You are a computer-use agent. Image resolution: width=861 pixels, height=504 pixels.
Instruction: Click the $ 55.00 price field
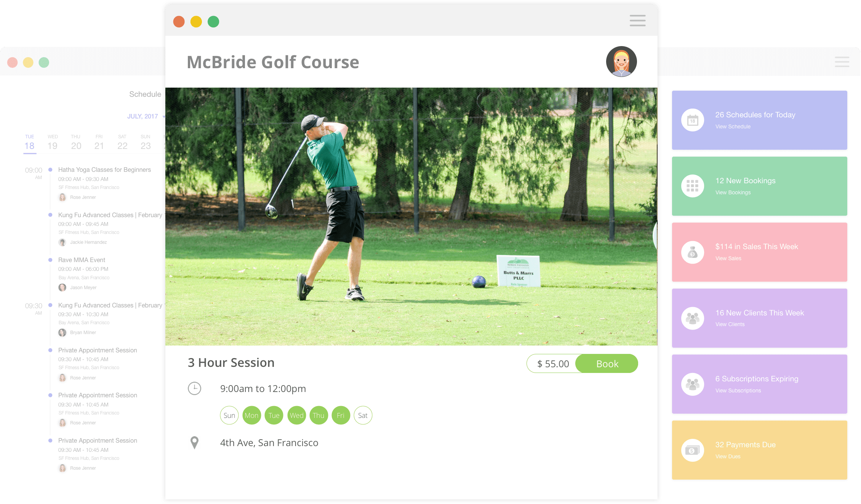pyautogui.click(x=553, y=364)
